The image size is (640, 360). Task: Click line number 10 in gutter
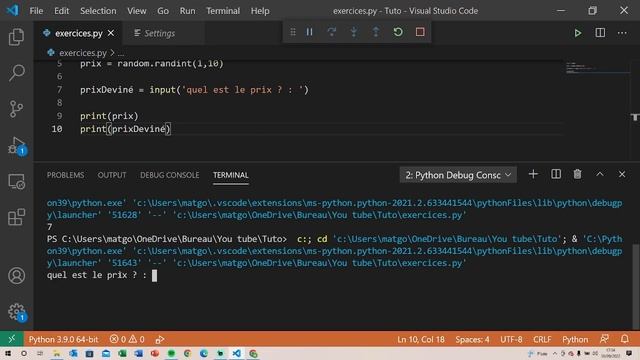coord(57,129)
